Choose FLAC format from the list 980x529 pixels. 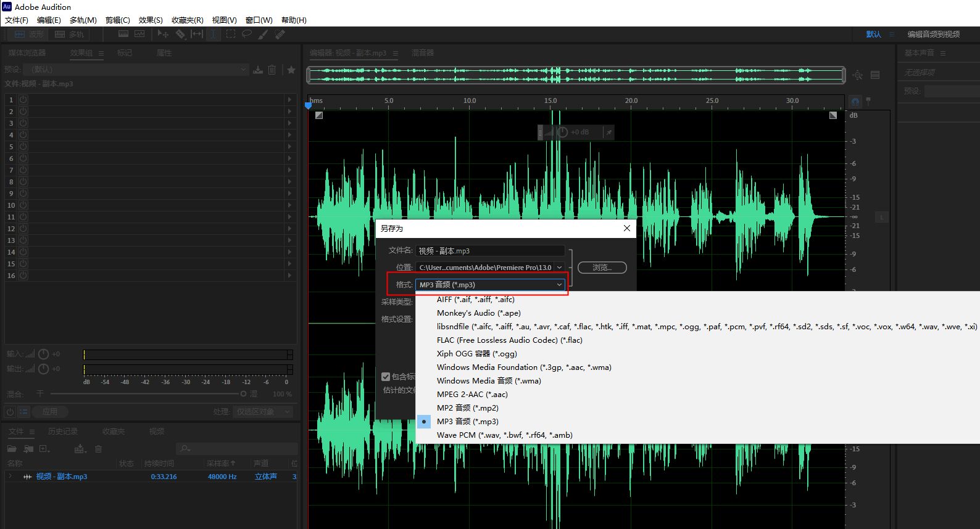tap(510, 340)
